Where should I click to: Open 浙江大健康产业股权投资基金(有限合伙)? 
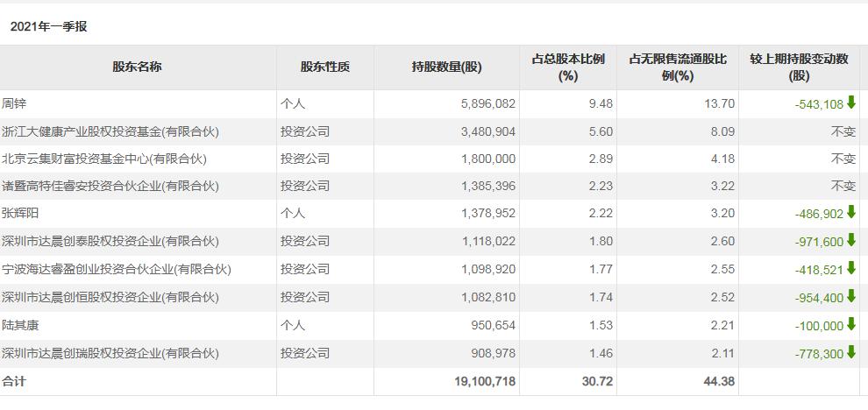tap(110, 131)
